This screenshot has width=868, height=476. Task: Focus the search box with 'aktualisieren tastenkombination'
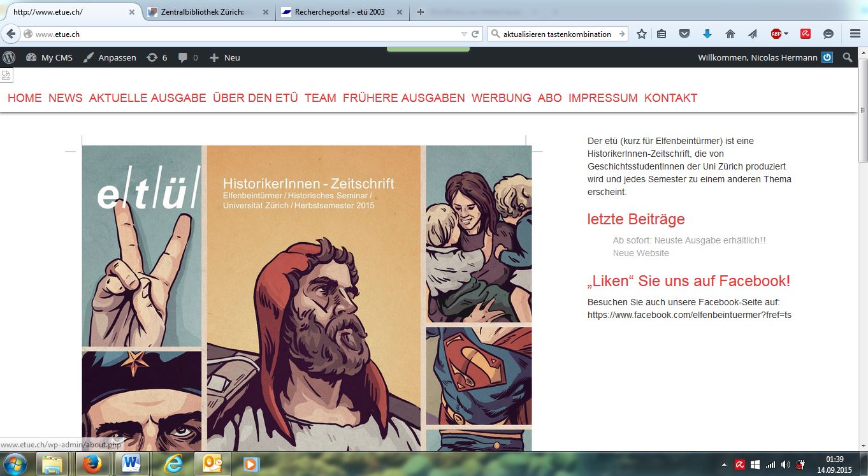point(558,34)
